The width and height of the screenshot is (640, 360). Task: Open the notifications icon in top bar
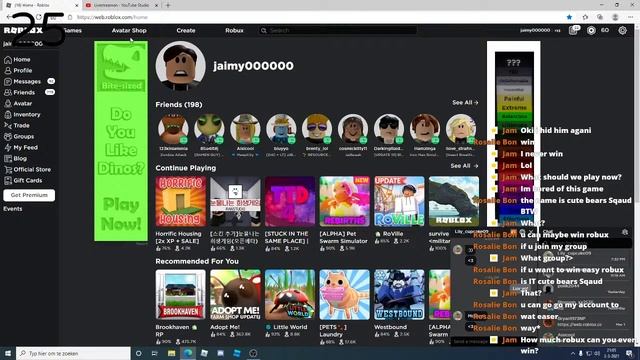574,30
